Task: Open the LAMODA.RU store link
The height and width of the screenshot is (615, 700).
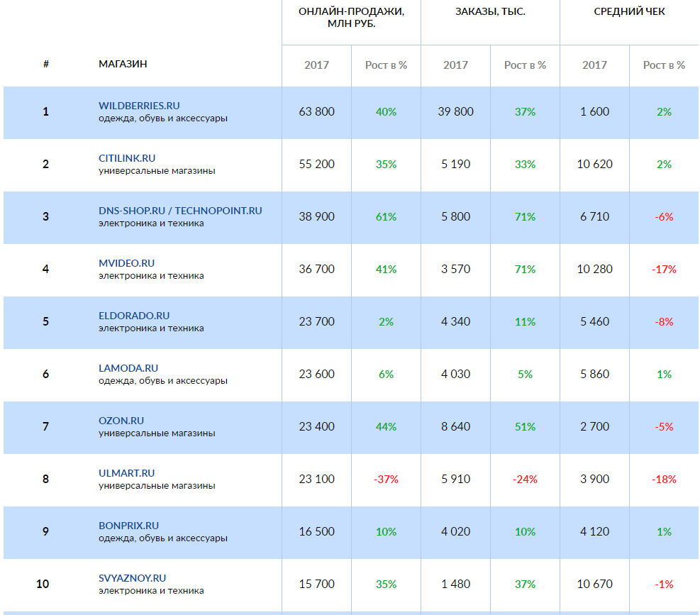Action: pos(128,368)
